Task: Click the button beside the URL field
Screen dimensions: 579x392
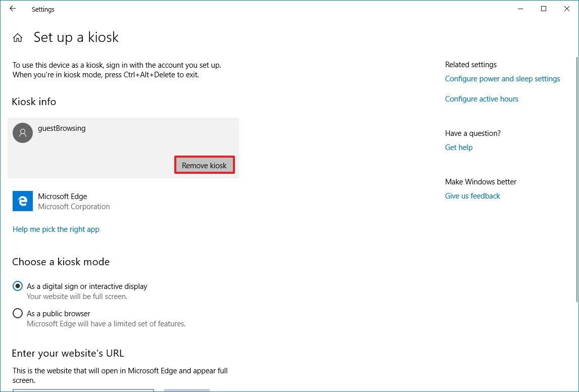Action: point(186,390)
